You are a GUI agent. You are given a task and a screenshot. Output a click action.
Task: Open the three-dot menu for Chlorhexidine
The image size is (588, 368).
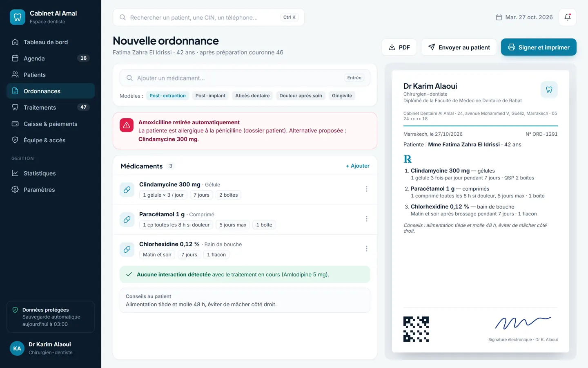pos(367,249)
